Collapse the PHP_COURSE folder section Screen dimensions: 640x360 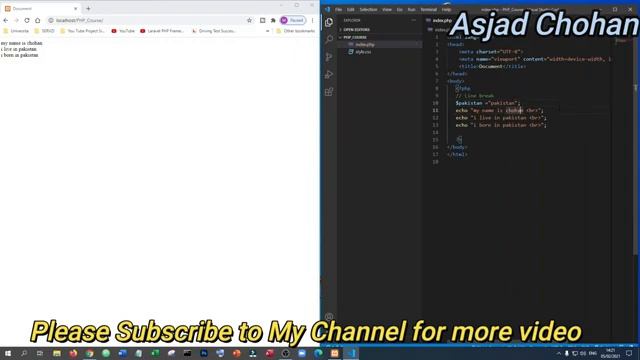click(x=380, y=37)
